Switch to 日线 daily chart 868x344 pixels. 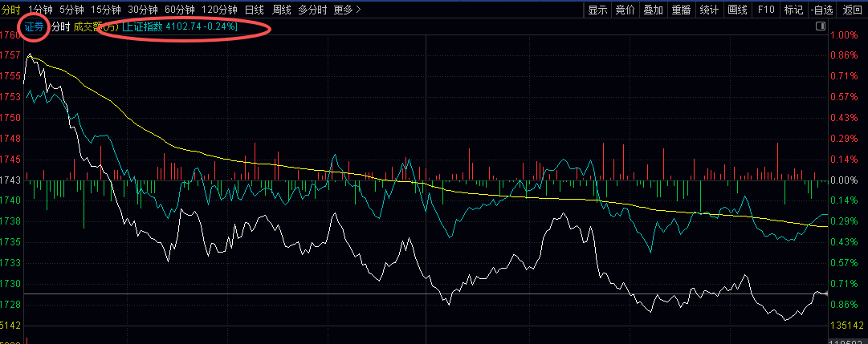(254, 10)
